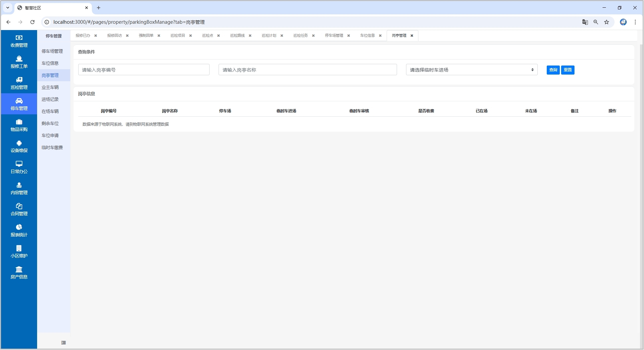Screen dimensions: 644x350
Task: Open the 收费管理 sidebar icon
Action: [x=19, y=38]
